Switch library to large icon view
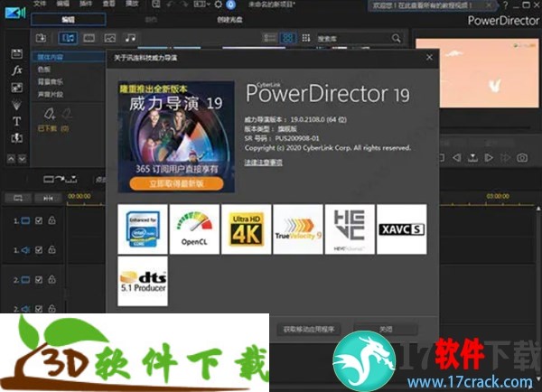 point(287,38)
